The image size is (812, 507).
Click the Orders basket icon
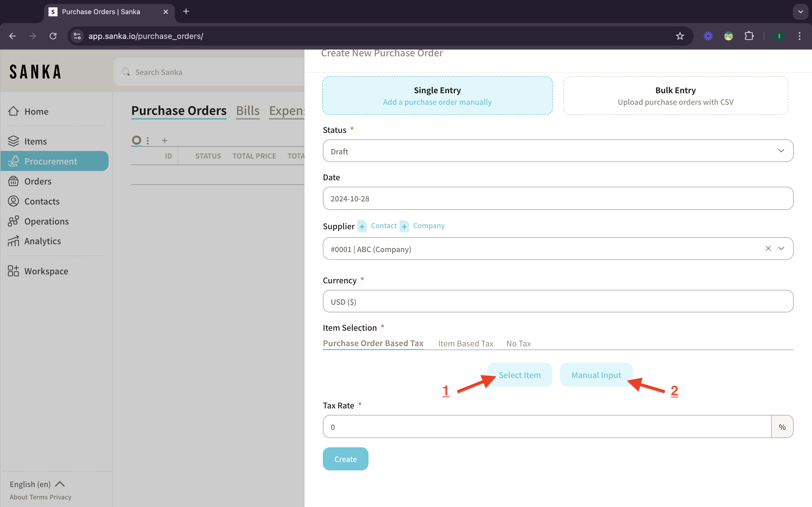pyautogui.click(x=14, y=181)
